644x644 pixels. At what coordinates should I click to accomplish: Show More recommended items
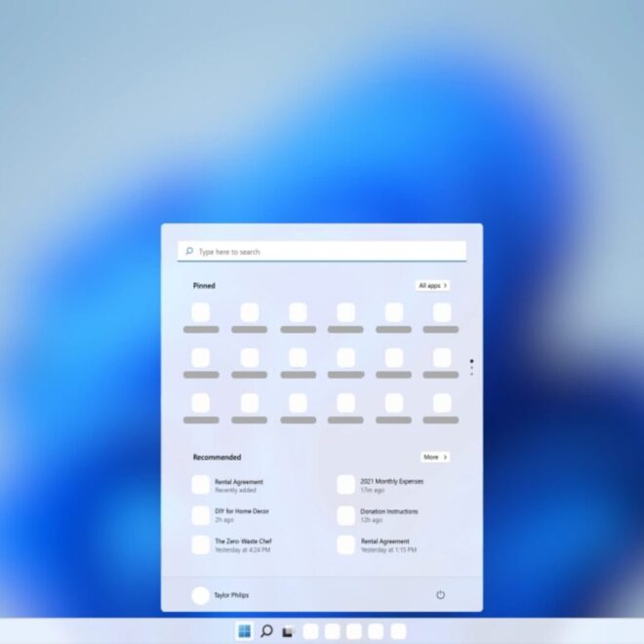(435, 457)
